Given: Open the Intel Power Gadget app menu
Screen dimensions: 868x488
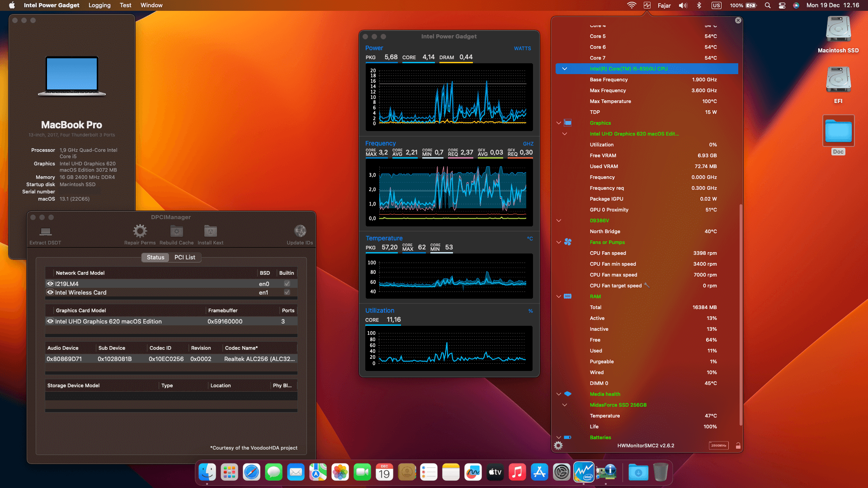Looking at the screenshot, I should [x=52, y=5].
